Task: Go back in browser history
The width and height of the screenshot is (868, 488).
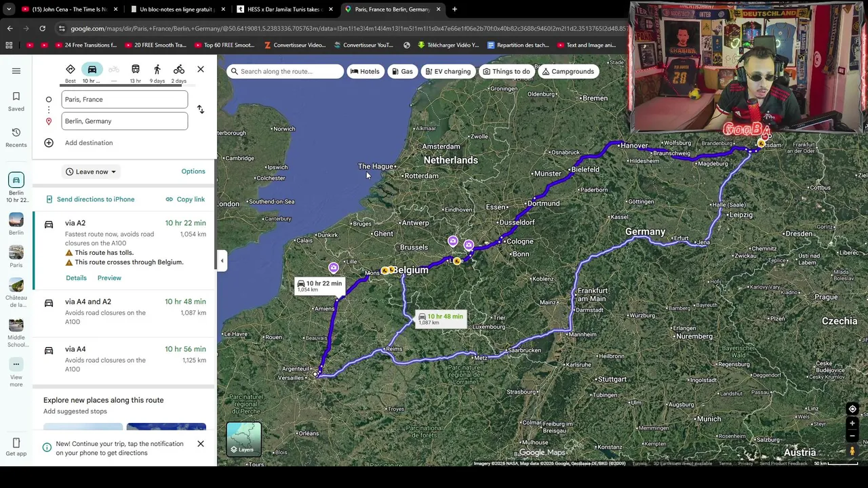Action: pos(9,28)
